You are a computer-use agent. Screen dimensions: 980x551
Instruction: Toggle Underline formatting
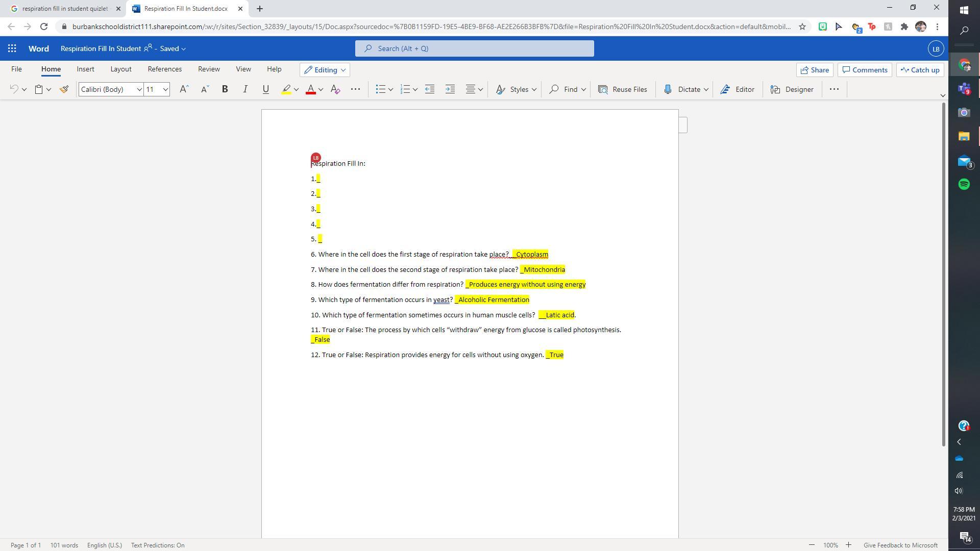(265, 89)
